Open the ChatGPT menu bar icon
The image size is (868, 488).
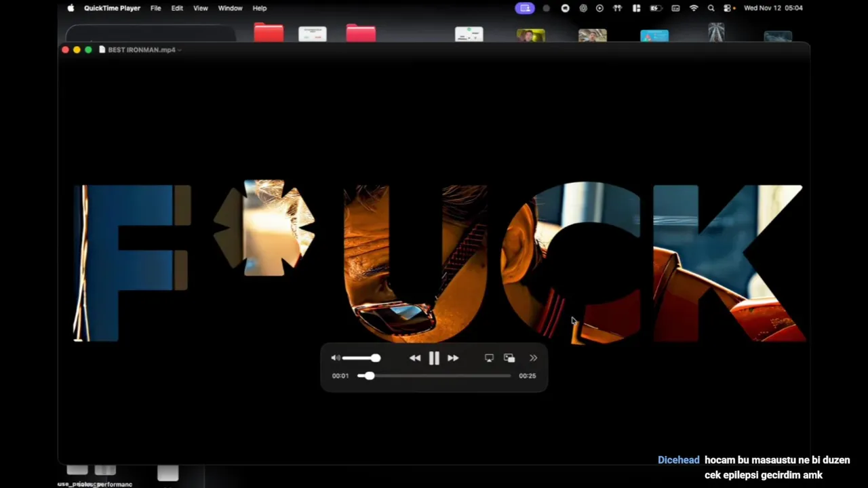point(583,8)
